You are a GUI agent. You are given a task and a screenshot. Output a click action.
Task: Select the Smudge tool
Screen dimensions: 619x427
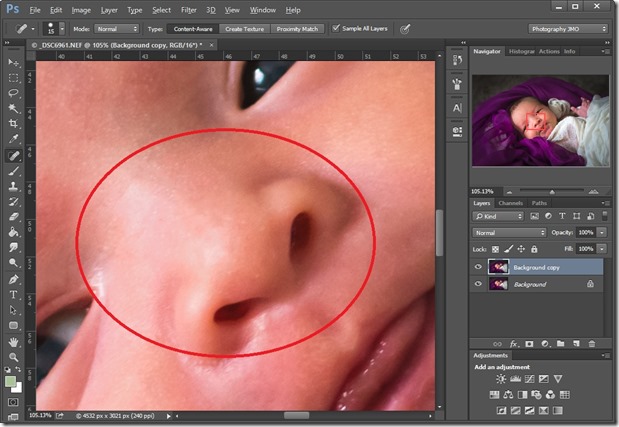pyautogui.click(x=13, y=247)
